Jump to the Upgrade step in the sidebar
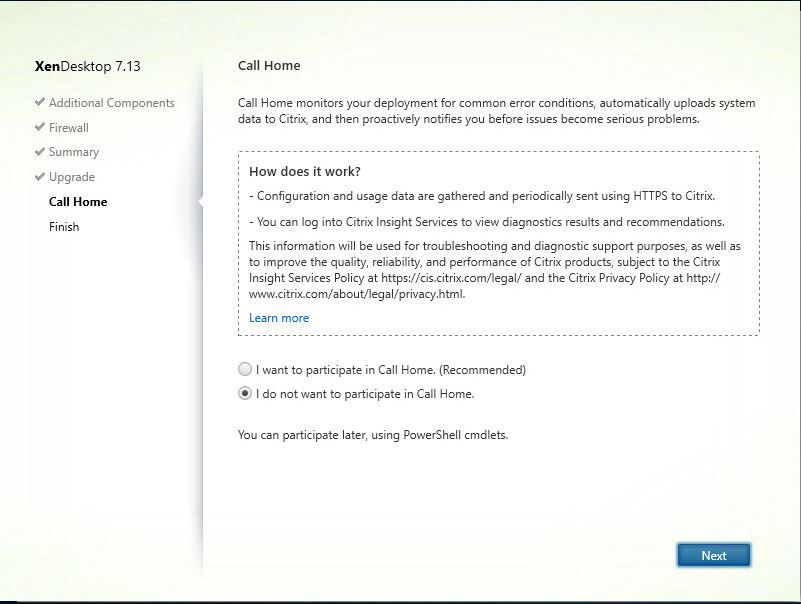Viewport: 801px width, 604px height. point(72,177)
